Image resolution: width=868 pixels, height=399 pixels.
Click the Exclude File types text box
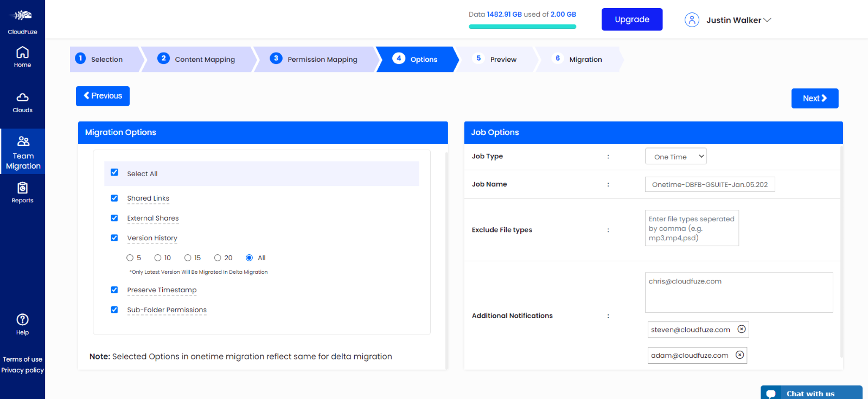[x=692, y=228]
